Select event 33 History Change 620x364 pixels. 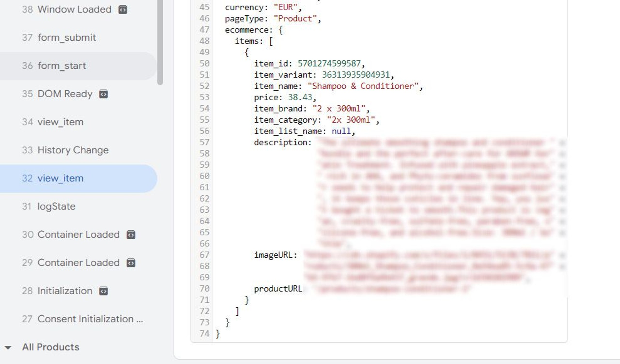(x=73, y=150)
